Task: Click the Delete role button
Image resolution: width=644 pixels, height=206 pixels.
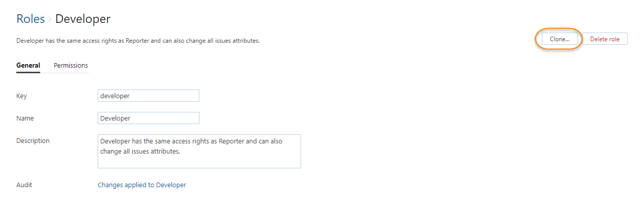Action: 604,39
